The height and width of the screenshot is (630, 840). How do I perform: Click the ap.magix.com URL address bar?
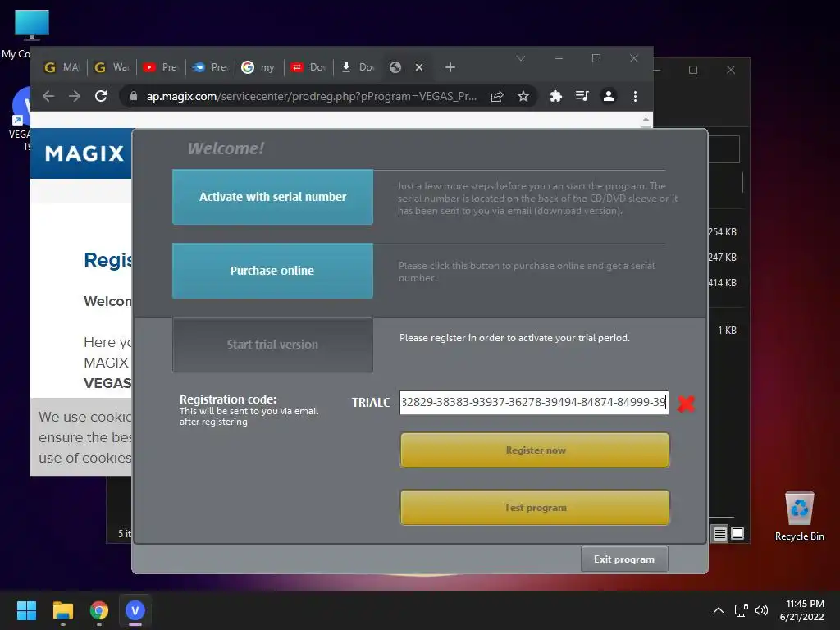point(311,97)
